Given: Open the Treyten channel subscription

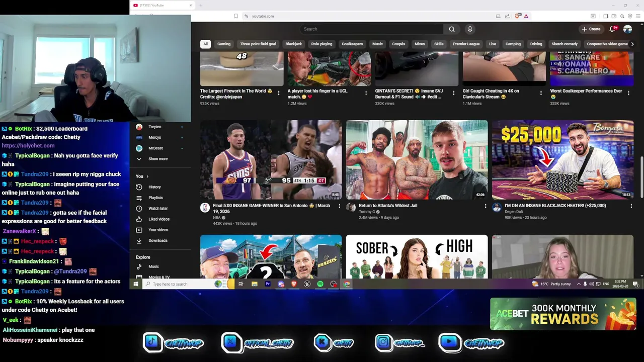Looking at the screenshot, I should [155, 127].
